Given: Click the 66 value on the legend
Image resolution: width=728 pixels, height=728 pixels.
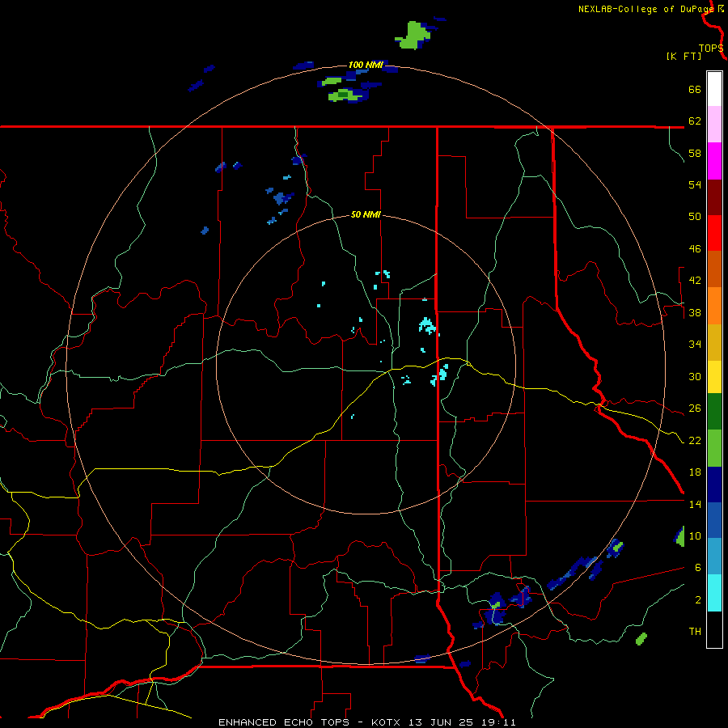Looking at the screenshot, I should 695,90.
